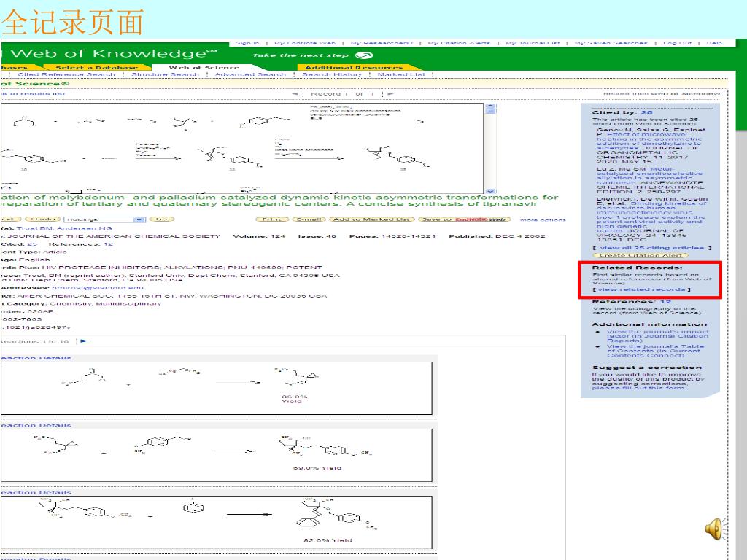747x560 pixels.
Task: Click the 82.0% Yield reaction scheme
Action: 217,522
